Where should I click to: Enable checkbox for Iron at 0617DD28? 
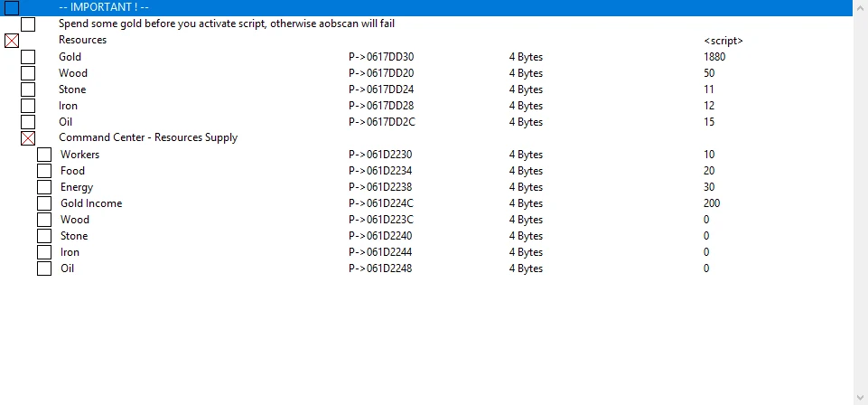point(28,106)
